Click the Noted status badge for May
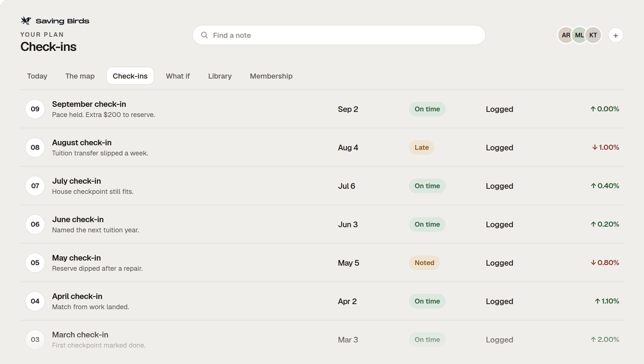Viewport: 644px width, 364px height. [x=424, y=262]
